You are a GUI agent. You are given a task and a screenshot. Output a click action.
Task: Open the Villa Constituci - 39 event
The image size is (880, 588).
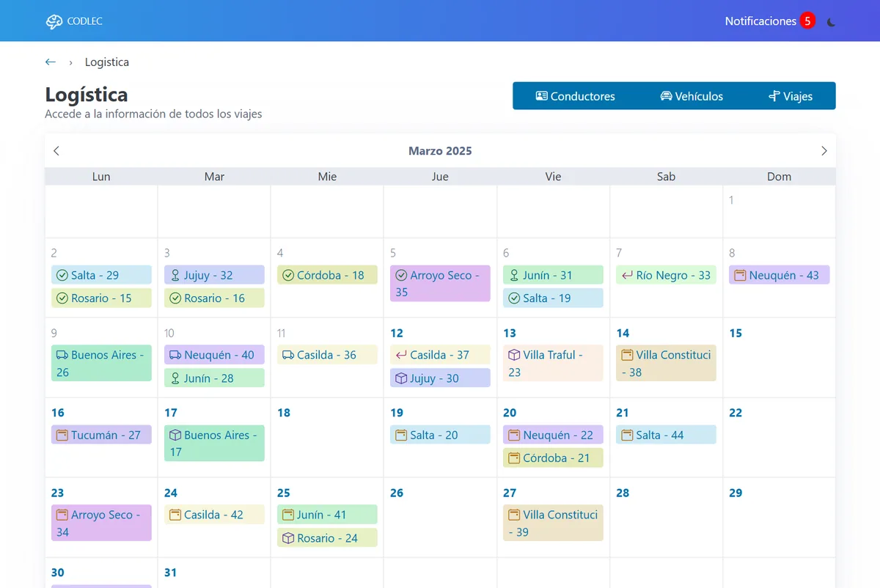pyautogui.click(x=553, y=523)
